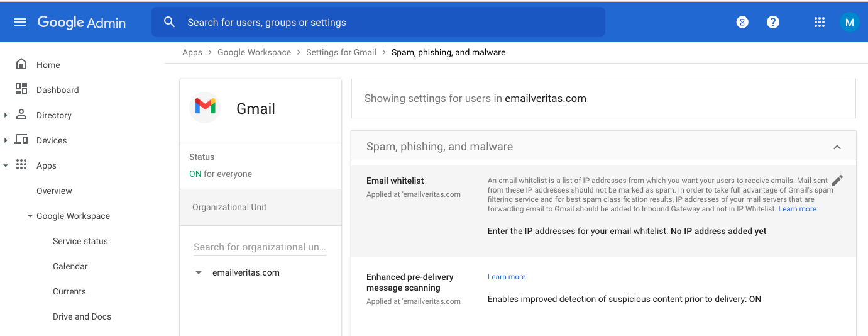Screen dimensions: 868x336
Task: Expand the Directory sidebar section
Action: pos(6,115)
